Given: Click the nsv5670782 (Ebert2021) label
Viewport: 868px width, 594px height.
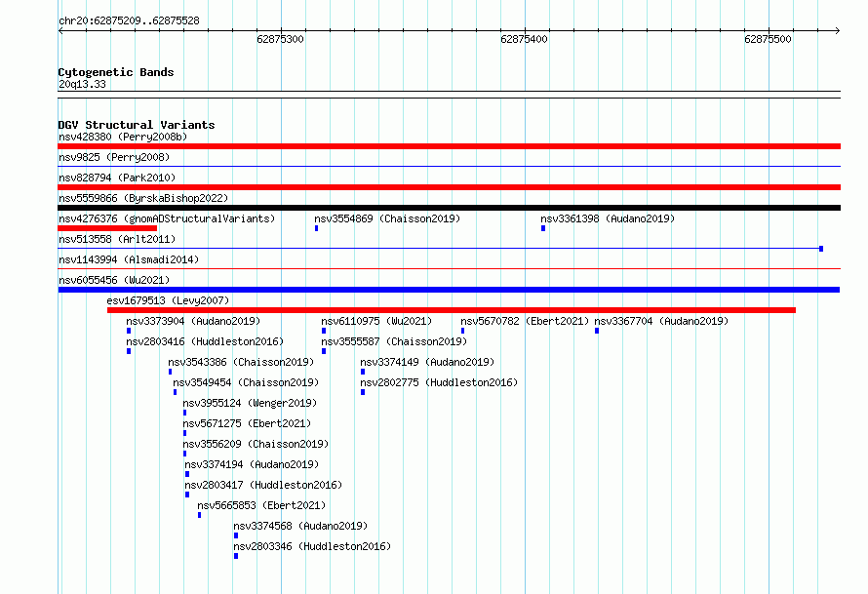Looking at the screenshot, I should click(525, 321).
